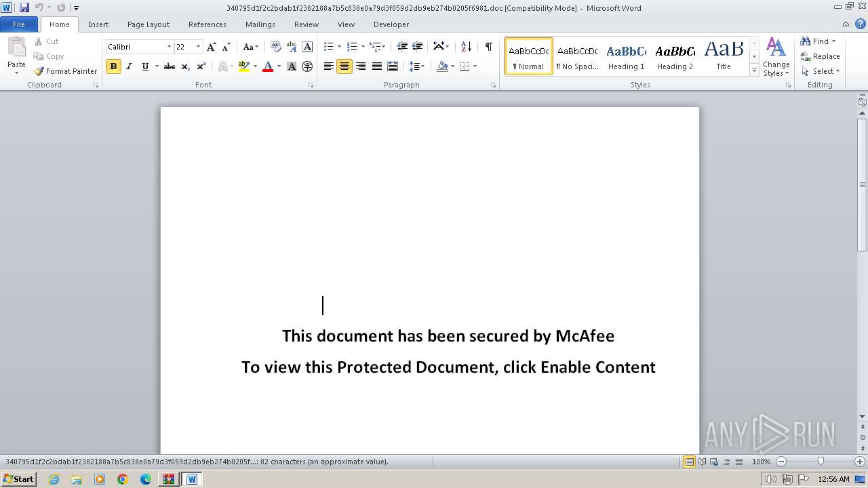Click the Replace button
Image resolution: width=868 pixels, height=488 pixels.
pyautogui.click(x=820, y=56)
